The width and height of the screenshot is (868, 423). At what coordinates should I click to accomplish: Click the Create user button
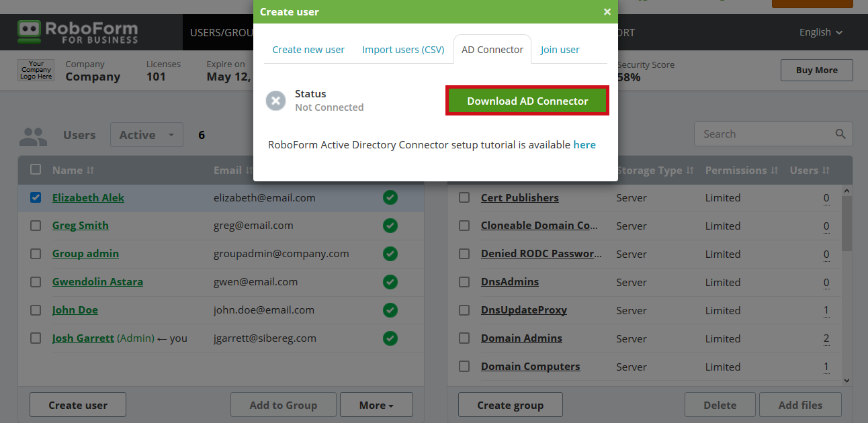click(78, 405)
